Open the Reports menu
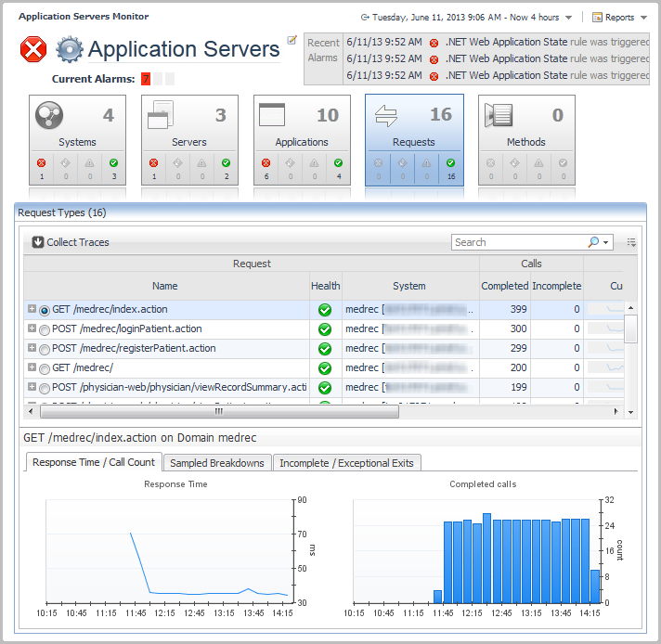The width and height of the screenshot is (661, 644). (619, 18)
